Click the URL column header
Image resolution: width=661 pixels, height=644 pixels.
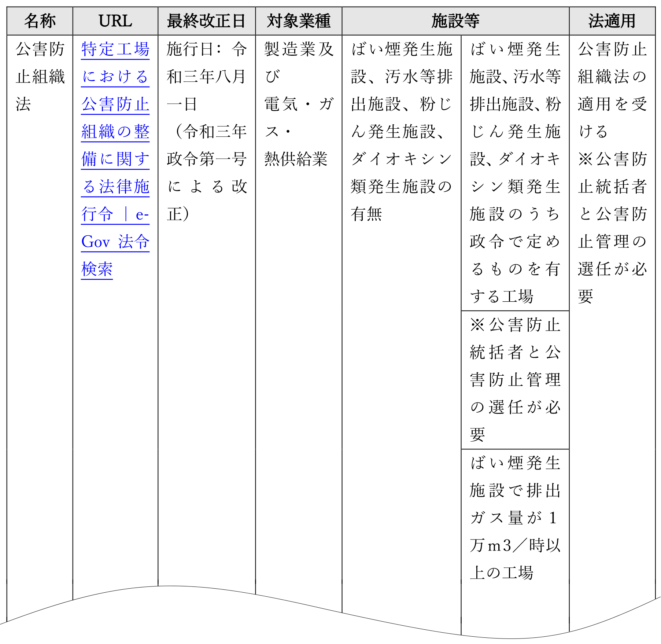(x=115, y=21)
